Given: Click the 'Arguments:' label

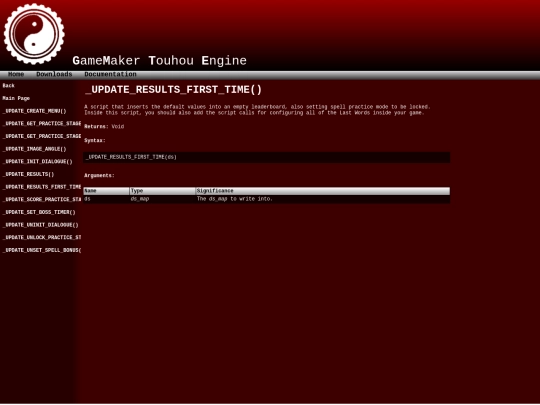Looking at the screenshot, I should pos(99,176).
